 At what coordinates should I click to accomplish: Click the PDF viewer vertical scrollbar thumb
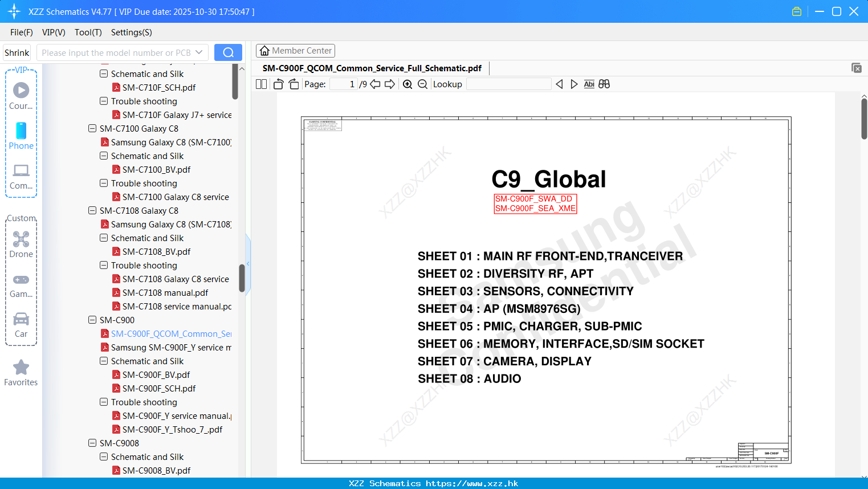tap(864, 119)
